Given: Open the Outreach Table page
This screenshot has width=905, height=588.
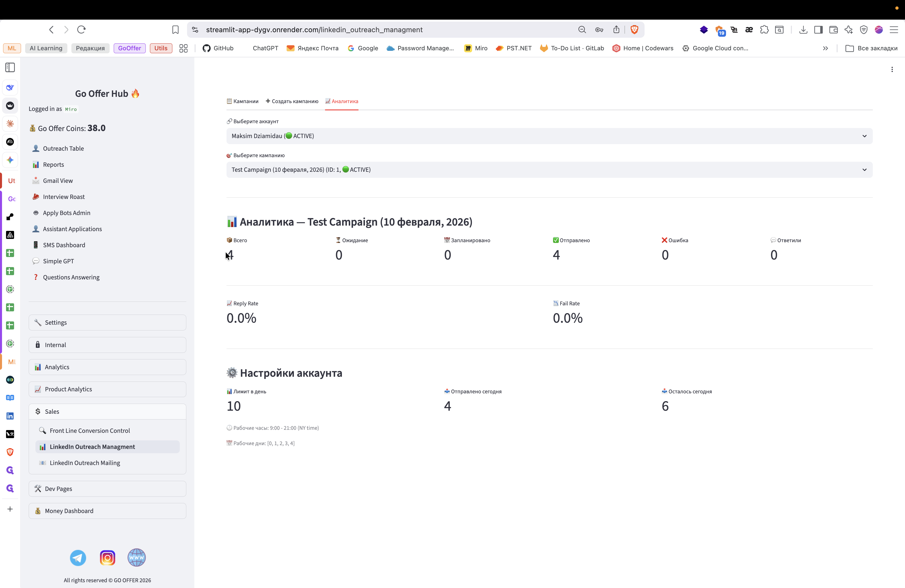Looking at the screenshot, I should point(64,148).
